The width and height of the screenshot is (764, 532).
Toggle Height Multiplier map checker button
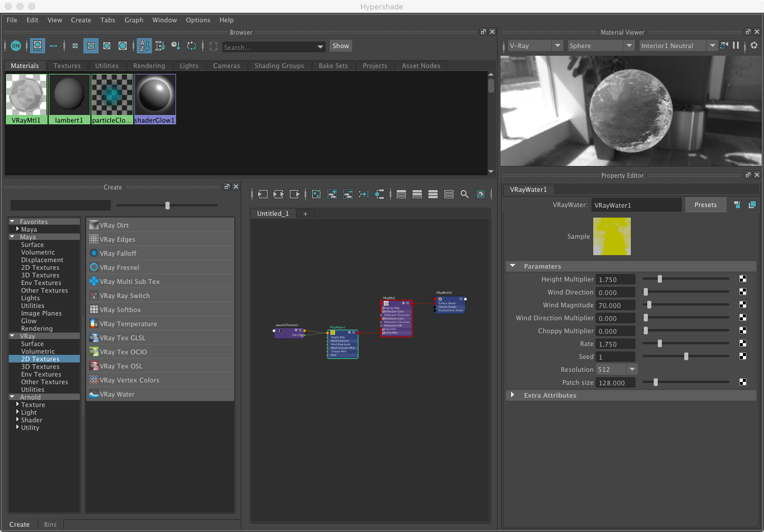click(743, 279)
